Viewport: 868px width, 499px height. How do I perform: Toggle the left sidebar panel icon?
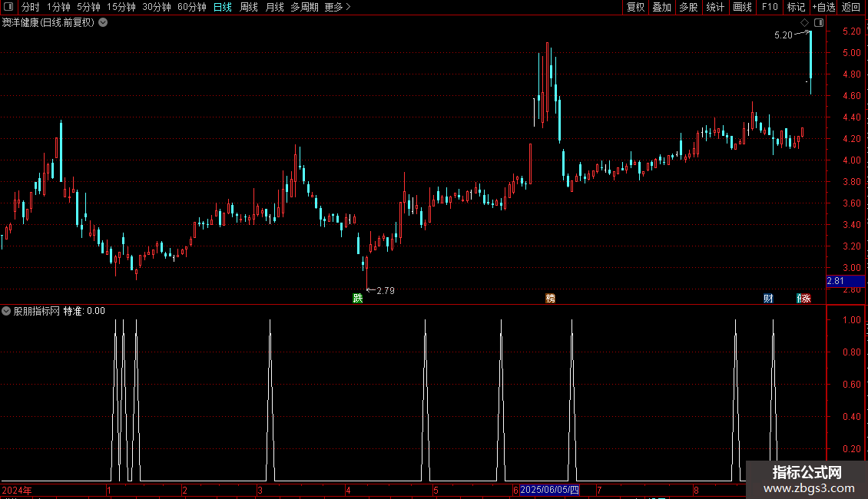click(8, 7)
